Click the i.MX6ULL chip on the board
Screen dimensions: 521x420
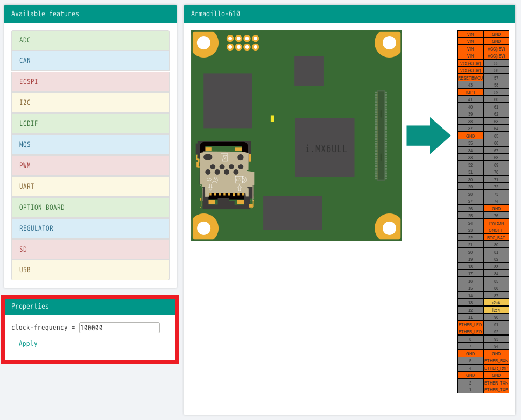[325, 148]
